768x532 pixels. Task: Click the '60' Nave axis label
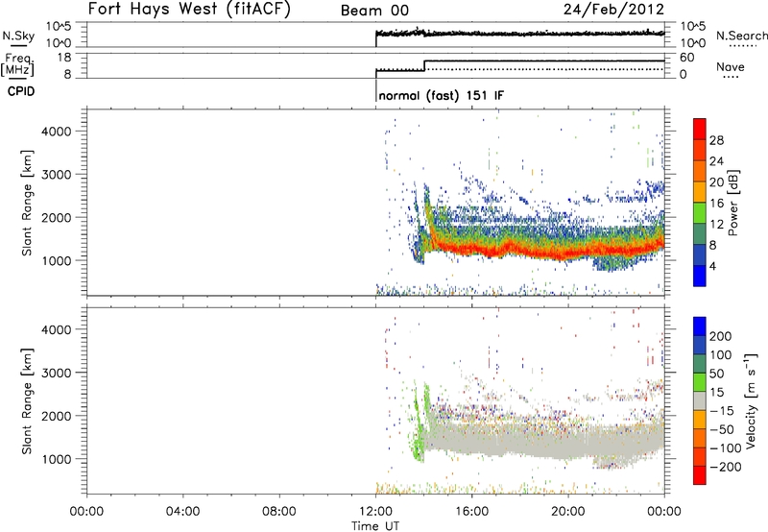point(686,58)
